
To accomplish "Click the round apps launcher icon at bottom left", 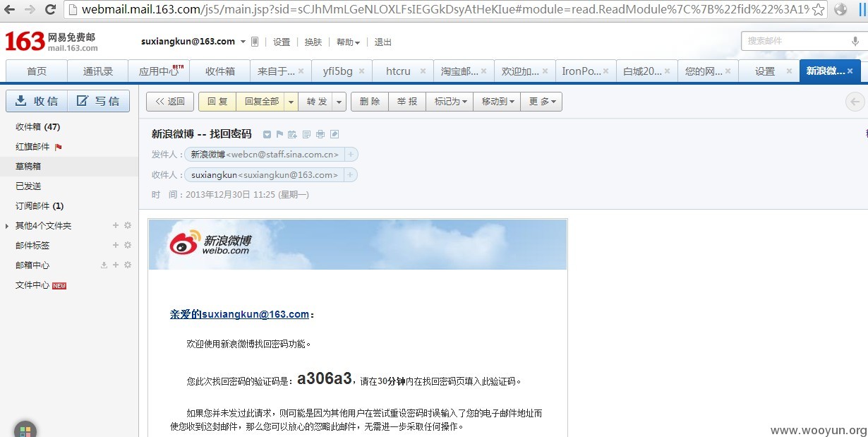I will (x=25, y=429).
